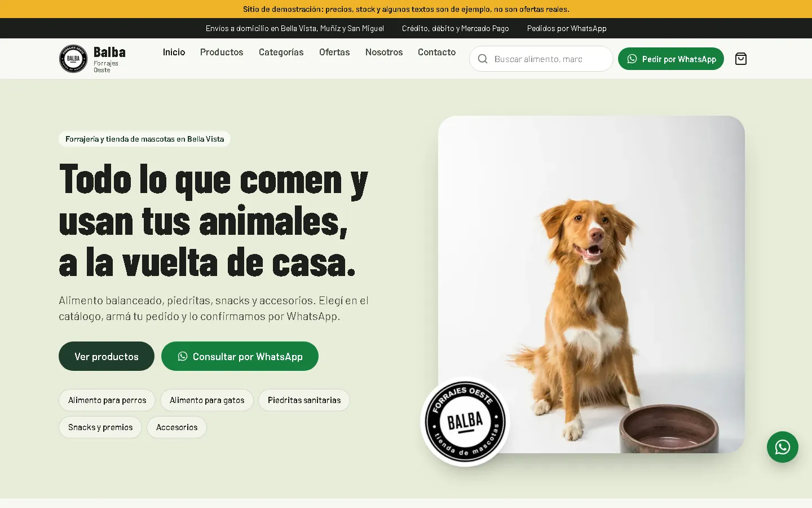Select the Alimento para perros chip
The height and width of the screenshot is (508, 812).
107,400
